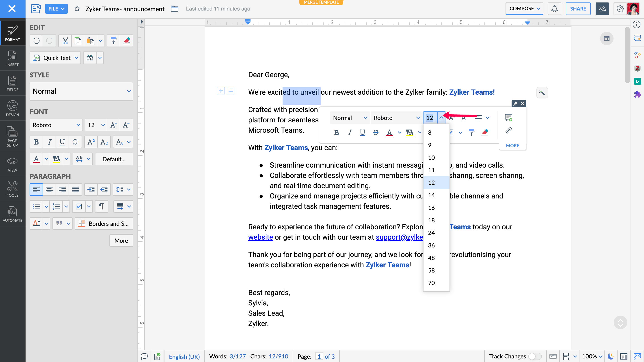644x362 pixels.
Task: Click add comment icon in floating toolbar
Action: click(x=508, y=117)
